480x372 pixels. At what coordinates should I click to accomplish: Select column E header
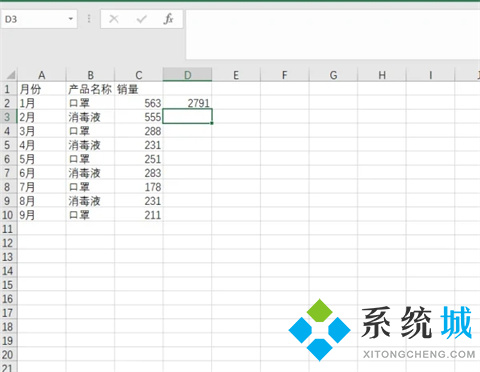[236, 75]
